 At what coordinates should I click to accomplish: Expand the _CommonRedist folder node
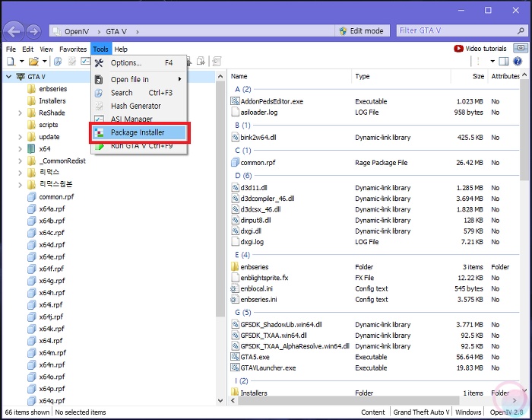(x=20, y=161)
